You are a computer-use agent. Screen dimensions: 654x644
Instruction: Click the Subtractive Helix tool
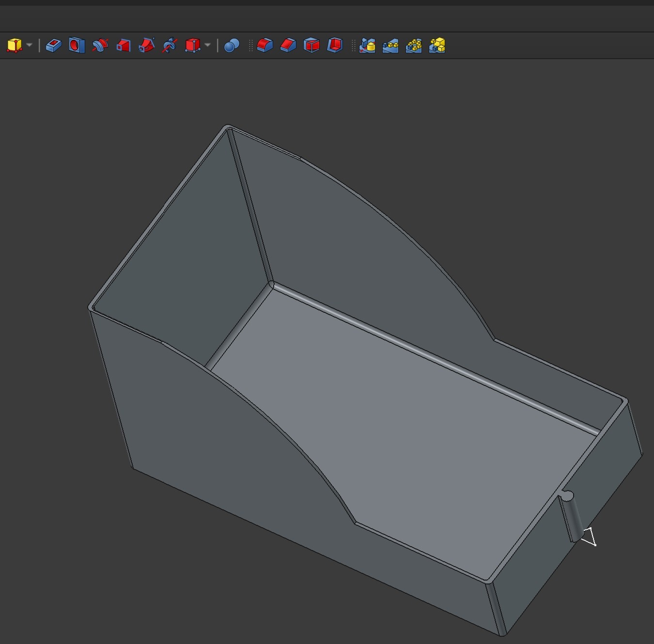point(170,46)
